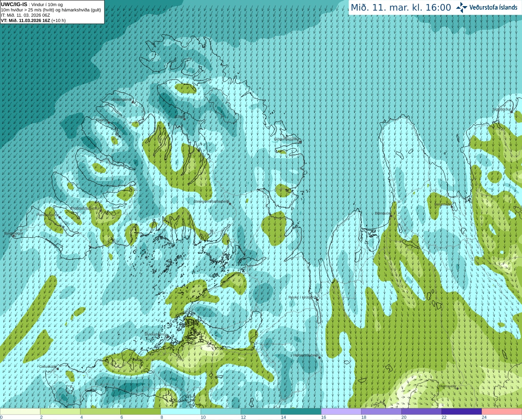Click the 0–2 m/s pale yellow legend swatch
Viewport: 522px width, 420px height.
coord(20,411)
